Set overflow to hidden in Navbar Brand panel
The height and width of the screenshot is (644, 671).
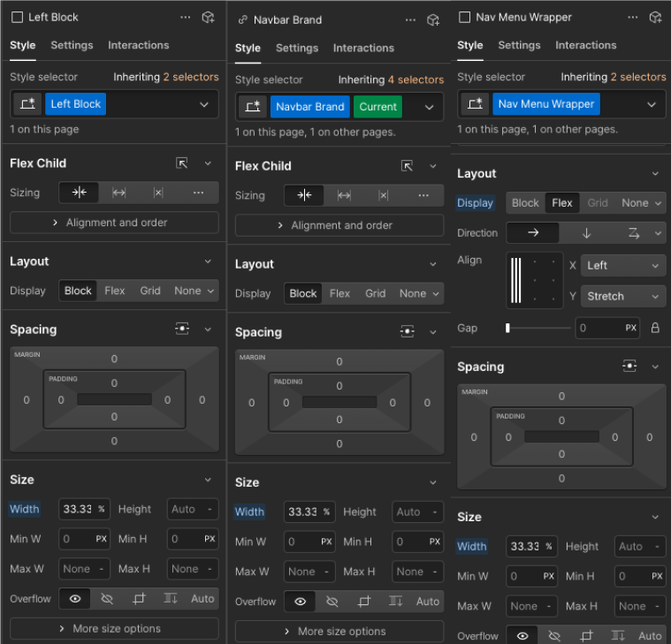coord(332,602)
